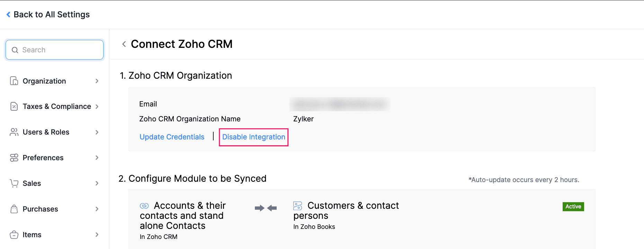
Task: Click the Update Credentials link
Action: click(172, 137)
